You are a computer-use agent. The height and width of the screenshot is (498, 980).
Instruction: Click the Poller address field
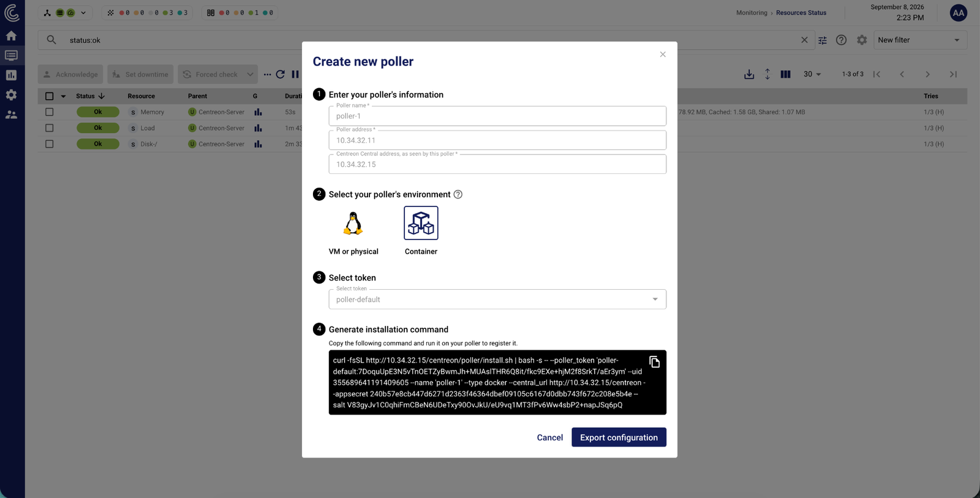[x=497, y=140]
